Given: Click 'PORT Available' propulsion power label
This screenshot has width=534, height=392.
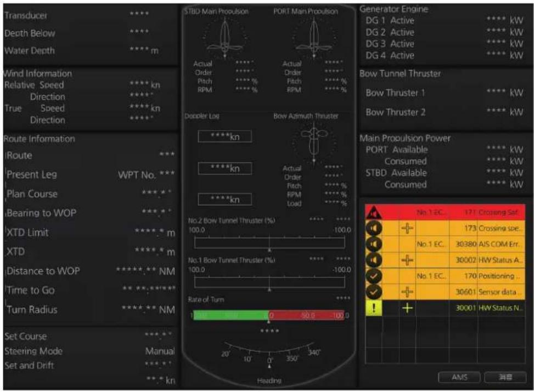Looking at the screenshot, I should pyautogui.click(x=397, y=150).
